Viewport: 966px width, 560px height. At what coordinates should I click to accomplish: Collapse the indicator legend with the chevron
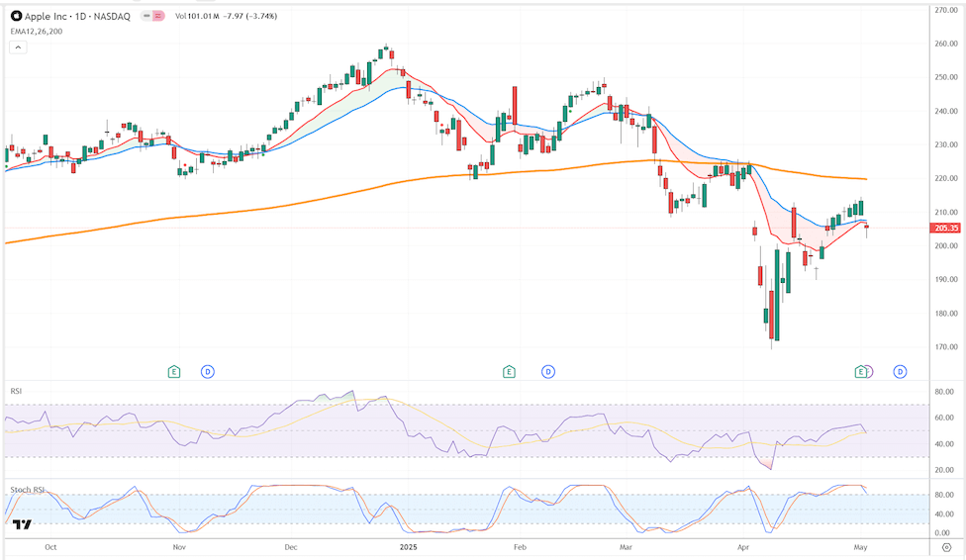coord(18,47)
